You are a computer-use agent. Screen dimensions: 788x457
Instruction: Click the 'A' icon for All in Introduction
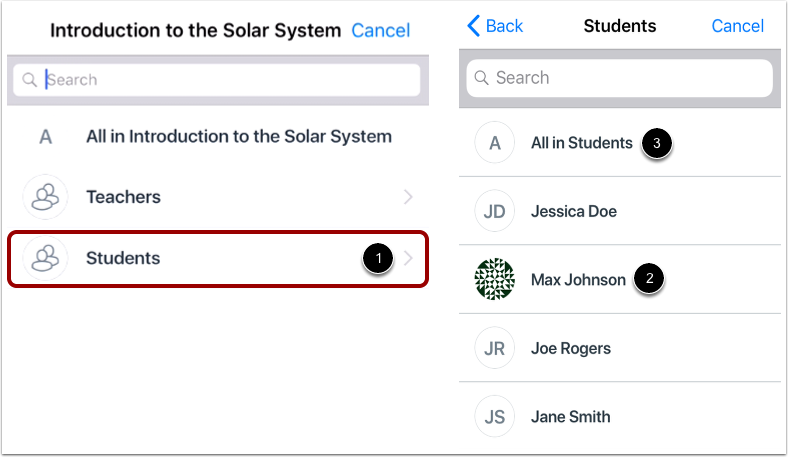pyautogui.click(x=45, y=137)
